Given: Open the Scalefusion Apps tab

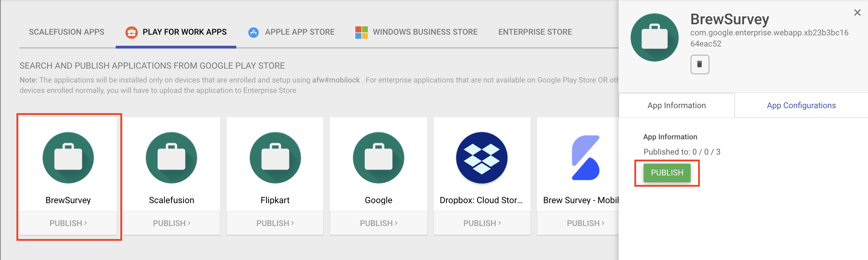Looking at the screenshot, I should [x=67, y=32].
